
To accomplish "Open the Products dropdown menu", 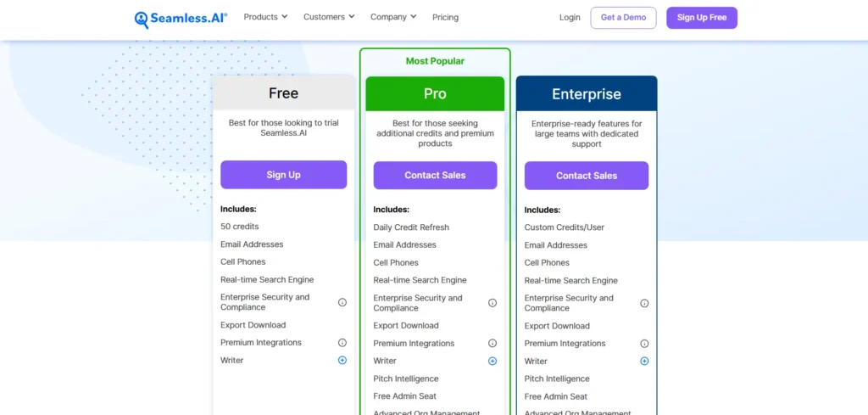I will (265, 17).
